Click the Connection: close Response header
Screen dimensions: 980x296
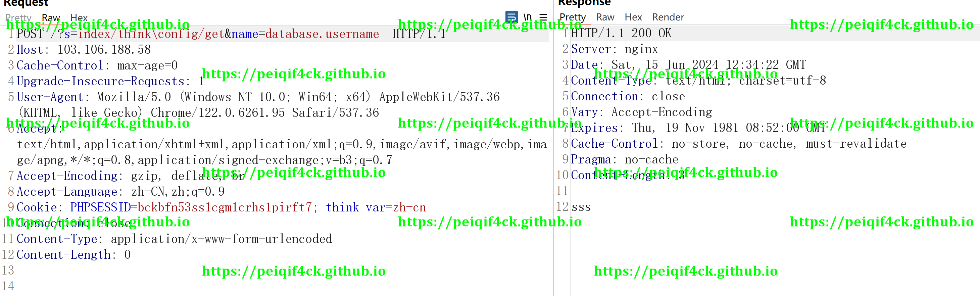click(628, 96)
